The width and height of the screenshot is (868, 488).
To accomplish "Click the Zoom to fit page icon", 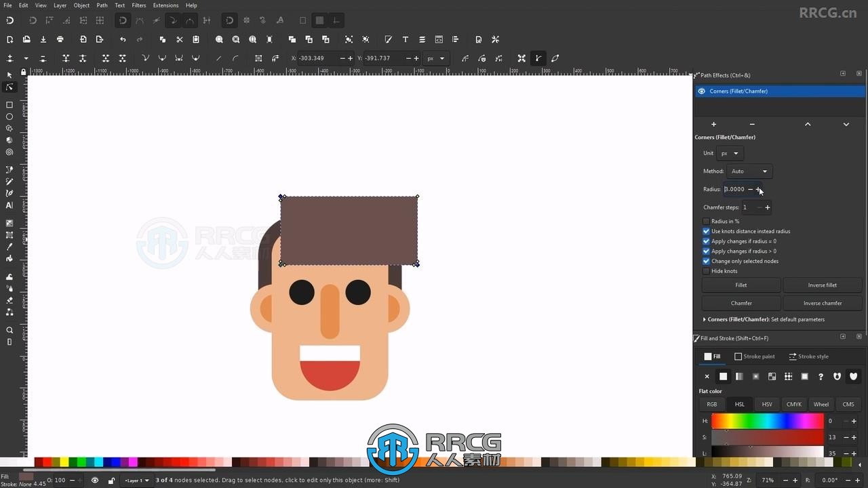I will [253, 39].
